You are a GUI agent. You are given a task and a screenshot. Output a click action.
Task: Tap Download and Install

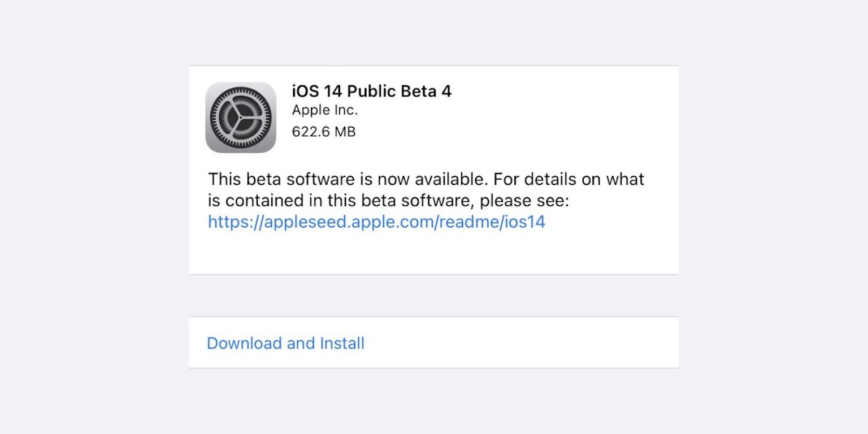click(285, 343)
